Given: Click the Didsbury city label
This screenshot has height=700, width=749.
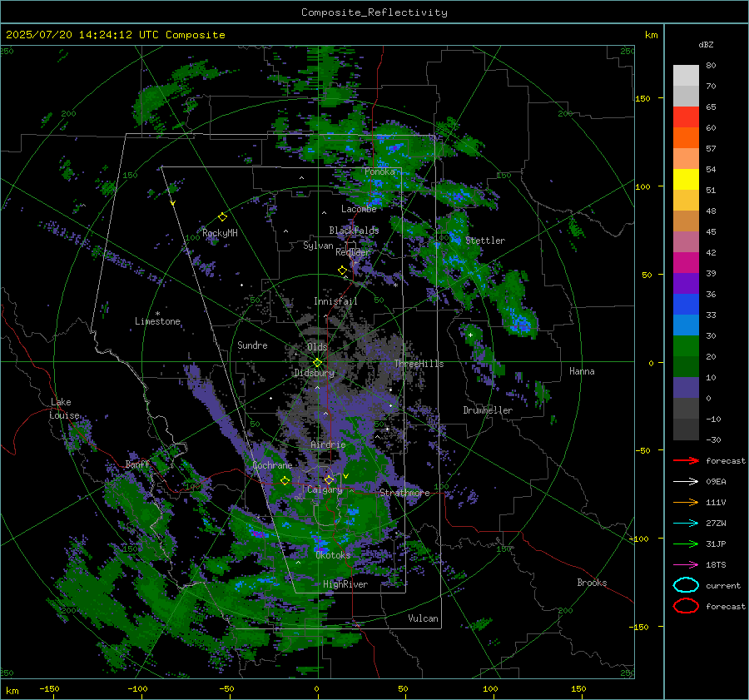Looking at the screenshot, I should point(315,373).
